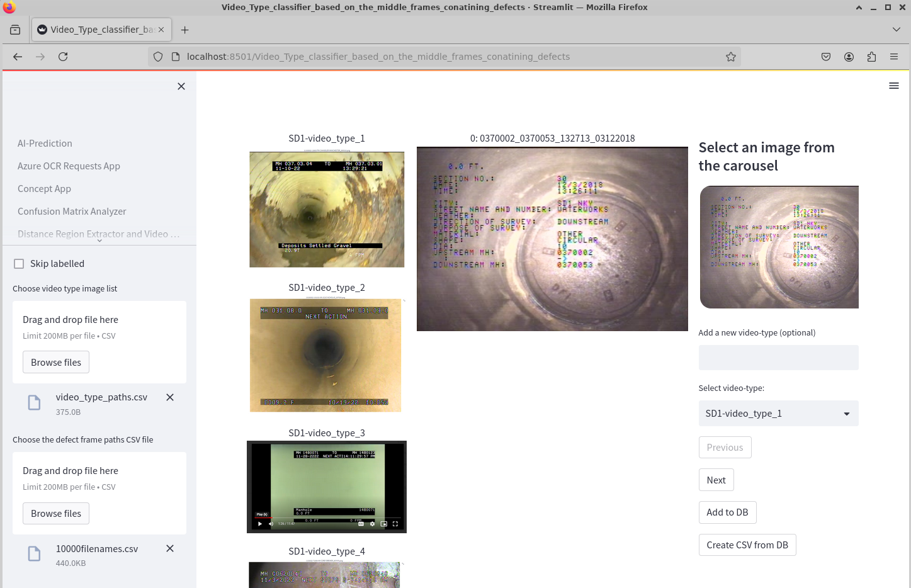Open the list all tabs dropdown arrow
Screen dimensions: 911x588
(x=896, y=30)
